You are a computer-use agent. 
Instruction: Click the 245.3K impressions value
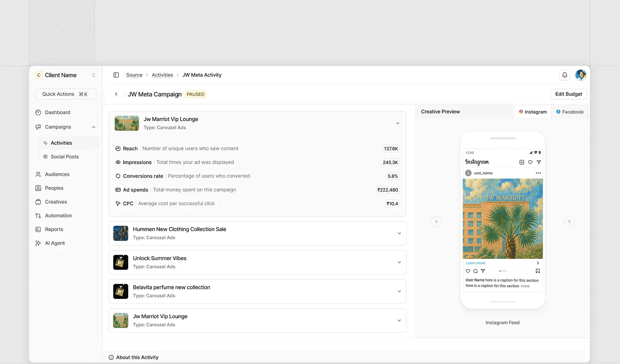(390, 162)
